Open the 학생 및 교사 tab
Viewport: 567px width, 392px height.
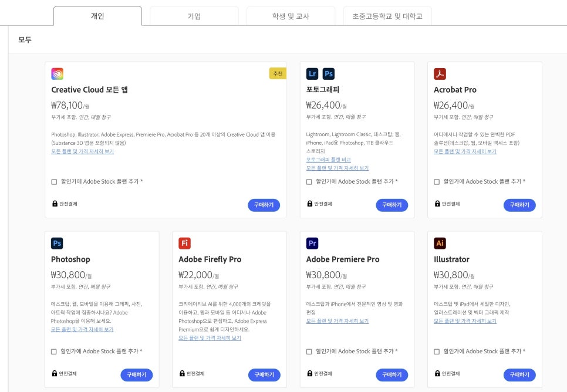tap(291, 16)
